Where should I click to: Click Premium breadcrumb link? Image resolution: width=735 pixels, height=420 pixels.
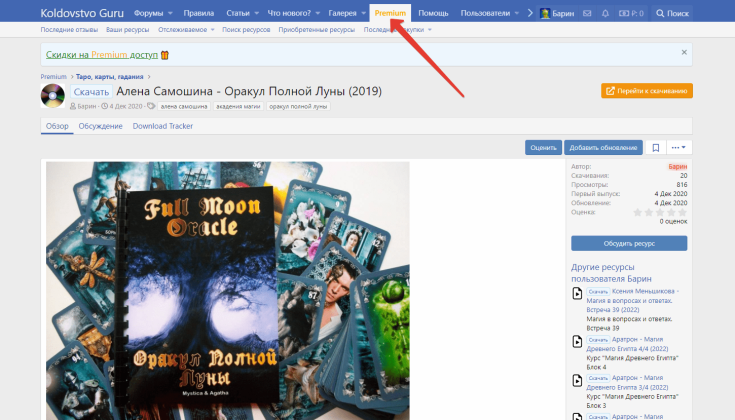[53, 76]
